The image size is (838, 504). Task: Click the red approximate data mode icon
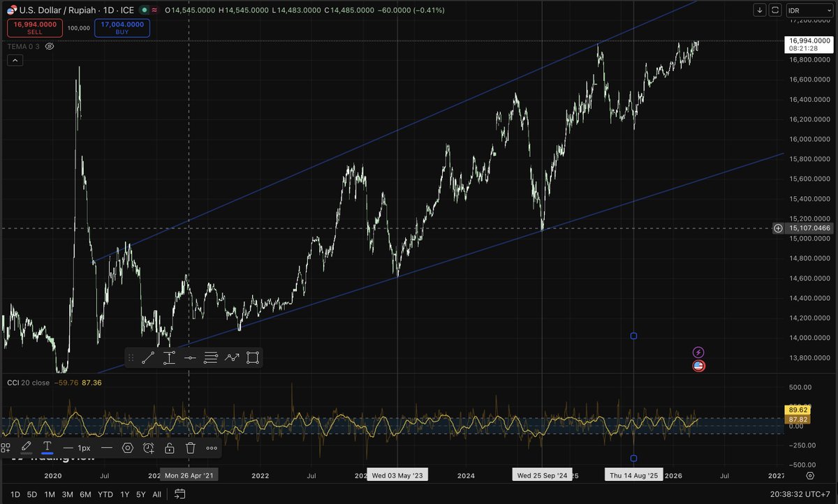(x=154, y=10)
